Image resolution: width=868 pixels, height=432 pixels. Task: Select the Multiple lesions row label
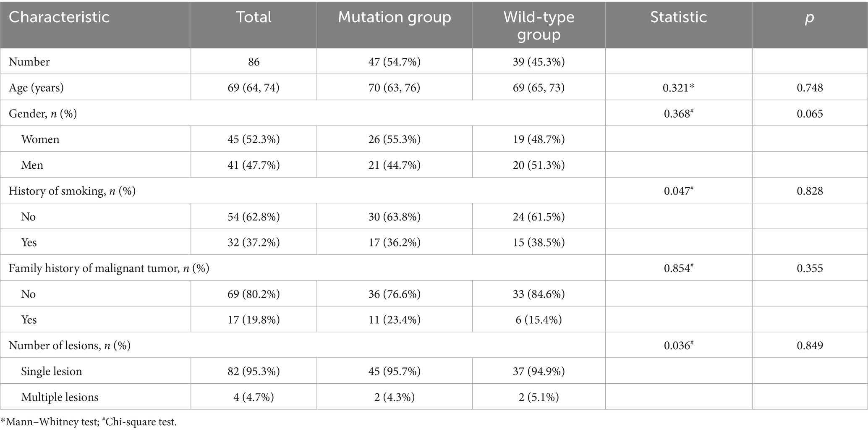pyautogui.click(x=60, y=397)
